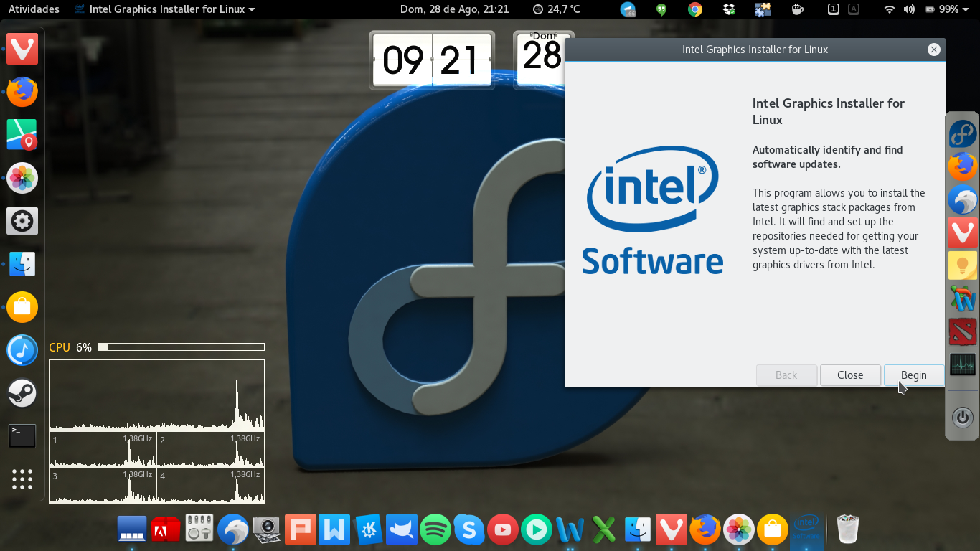Open the Atividades overview
The height and width of the screenshot is (551, 980).
coord(34,9)
